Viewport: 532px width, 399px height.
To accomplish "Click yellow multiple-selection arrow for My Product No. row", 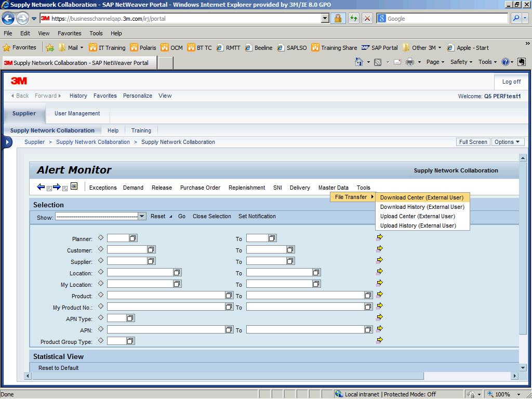I will pos(379,305).
